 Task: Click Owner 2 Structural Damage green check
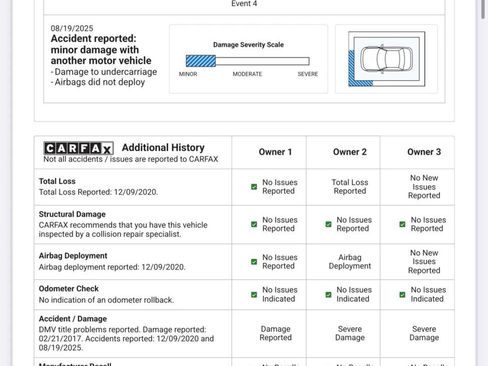coord(328,224)
